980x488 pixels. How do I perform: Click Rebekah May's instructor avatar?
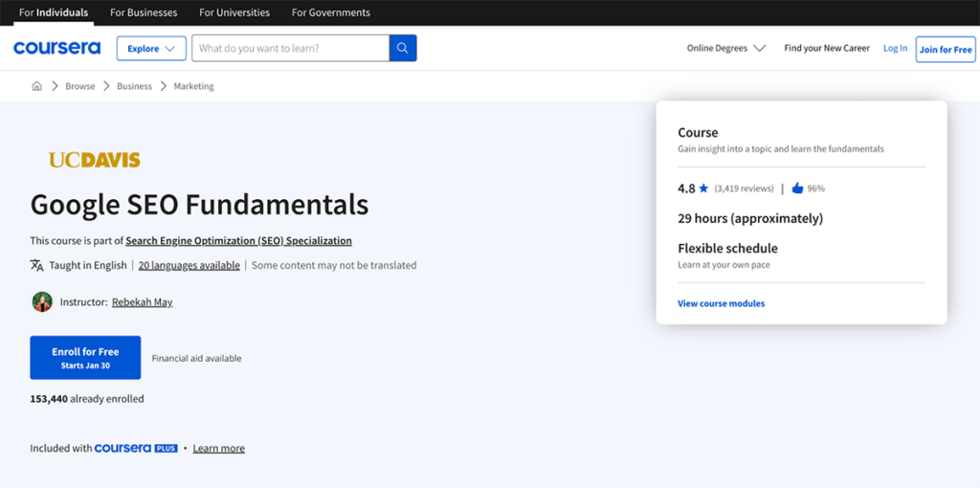(42, 301)
